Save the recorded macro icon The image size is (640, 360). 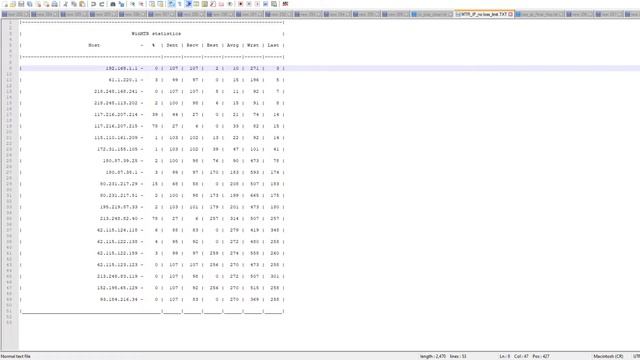click(x=274, y=4)
